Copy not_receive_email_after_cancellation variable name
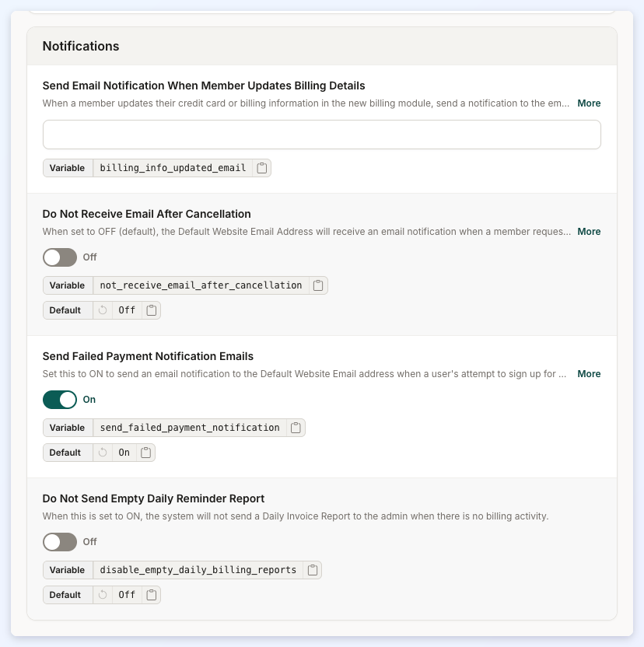644x647 pixels. click(318, 285)
